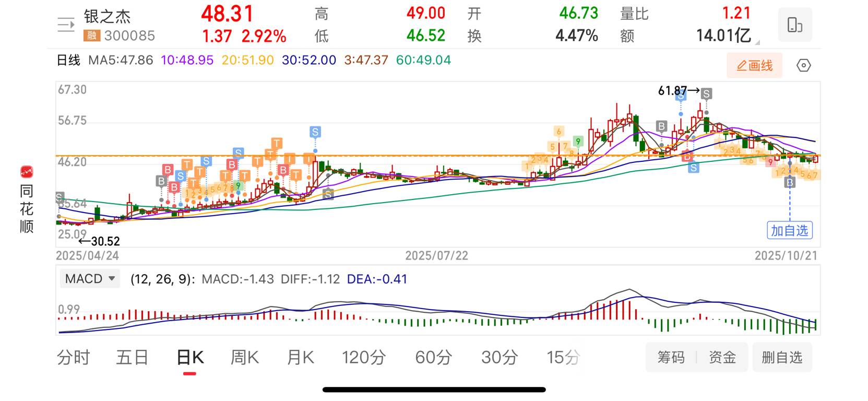Screen dimensions: 868x401
Task: Tap the yellow 20:51.90 MA label
Action: click(x=247, y=60)
